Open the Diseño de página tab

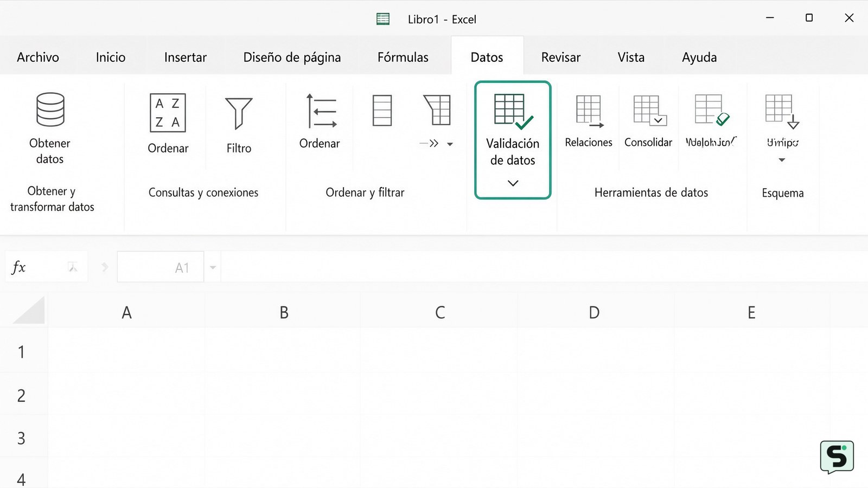(292, 57)
